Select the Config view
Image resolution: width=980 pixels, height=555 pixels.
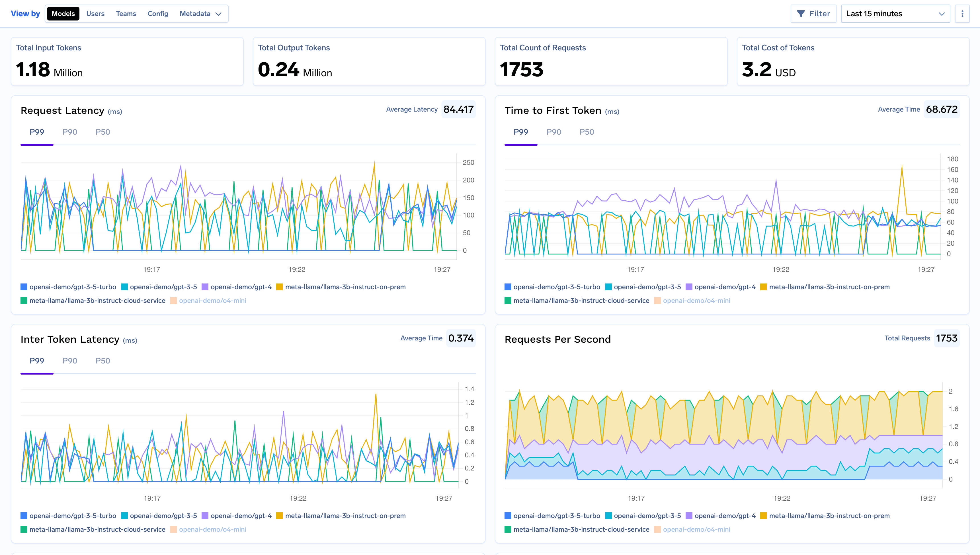(x=157, y=13)
